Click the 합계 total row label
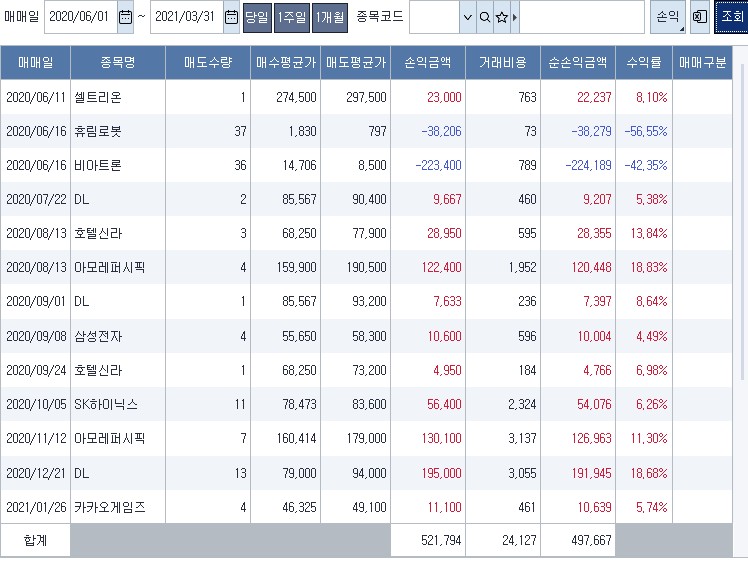This screenshot has height=561, width=748. tap(35, 540)
